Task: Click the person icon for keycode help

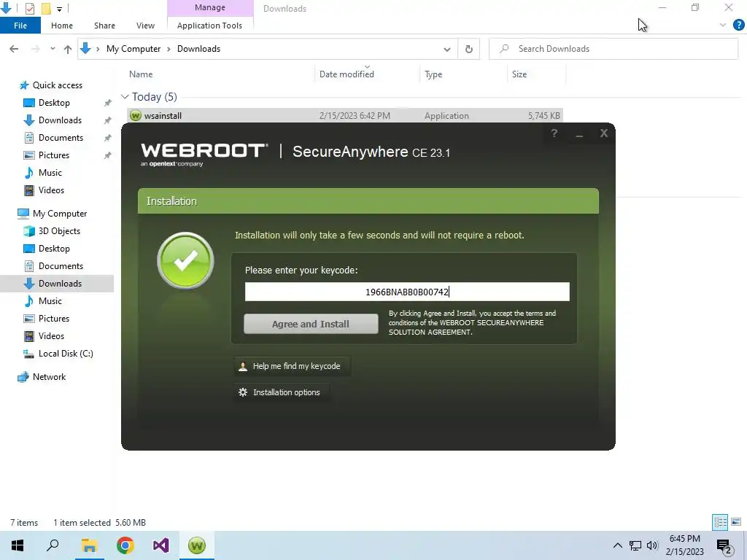Action: [243, 366]
